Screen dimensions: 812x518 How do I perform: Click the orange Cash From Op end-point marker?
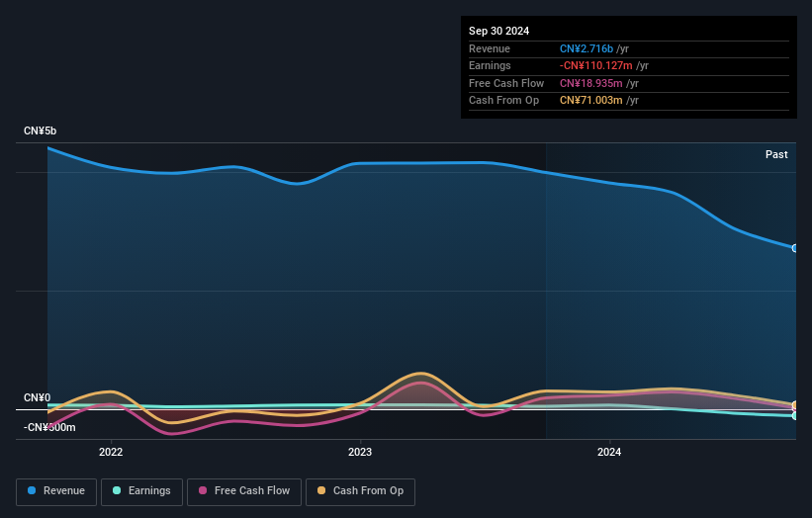click(795, 404)
